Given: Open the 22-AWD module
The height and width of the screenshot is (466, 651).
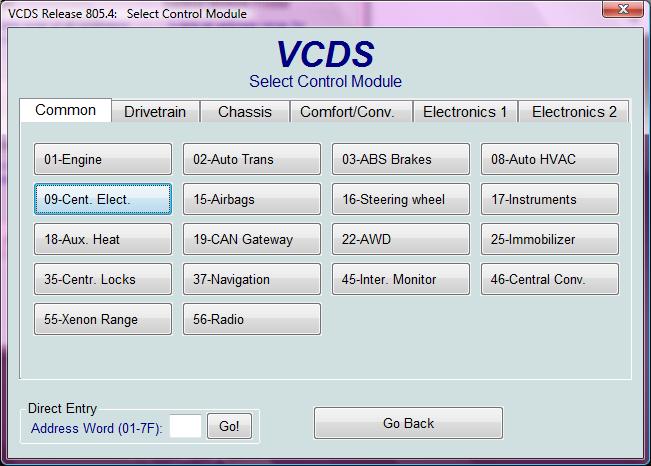Looking at the screenshot, I should coord(401,239).
